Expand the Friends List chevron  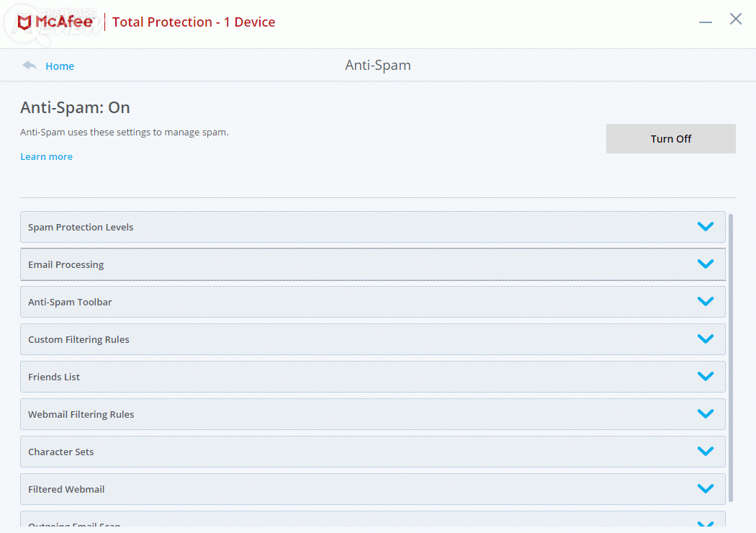coord(705,377)
